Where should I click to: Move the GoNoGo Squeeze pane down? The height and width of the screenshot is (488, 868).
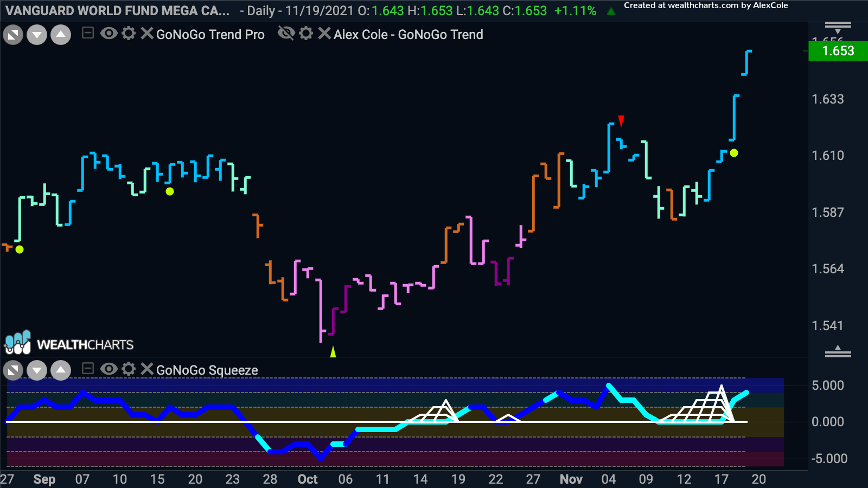tap(37, 371)
